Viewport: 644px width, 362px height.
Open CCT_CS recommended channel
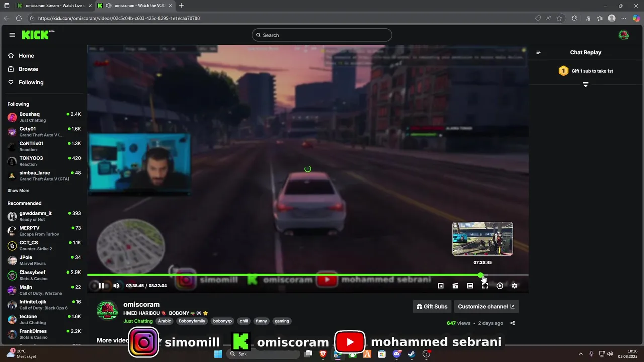pyautogui.click(x=44, y=246)
